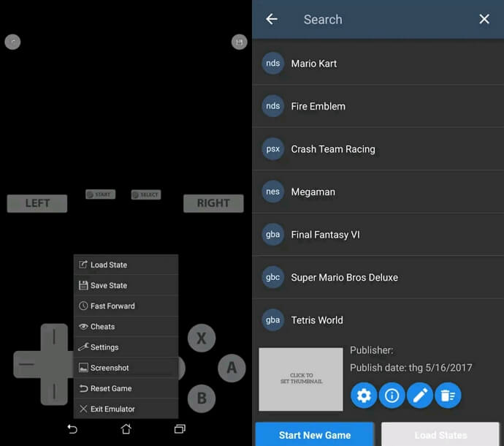
Task: Push D-pad up direction
Action: point(54,336)
